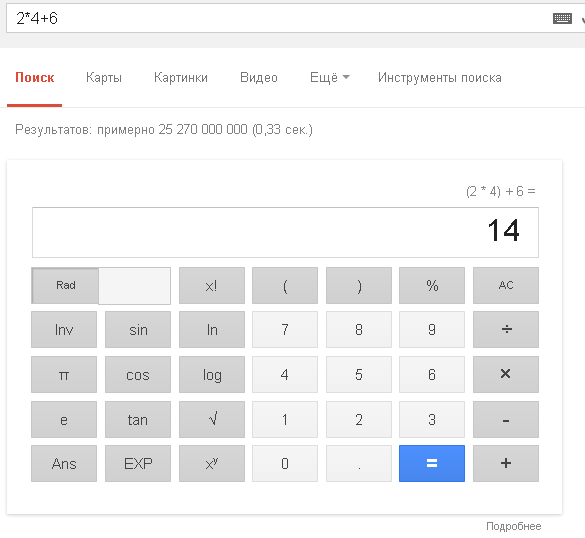Switch to the Картинки tab
Image resolution: width=585 pixels, height=538 pixels.
click(x=181, y=77)
